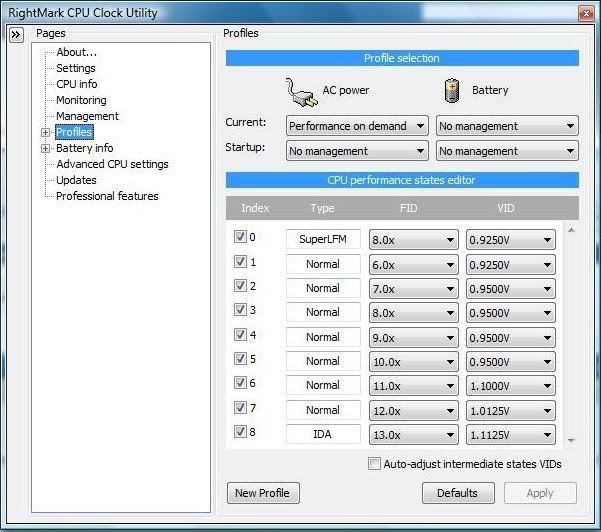Screen dimensions: 601x532
Task: Click the Battery icon
Action: point(452,91)
